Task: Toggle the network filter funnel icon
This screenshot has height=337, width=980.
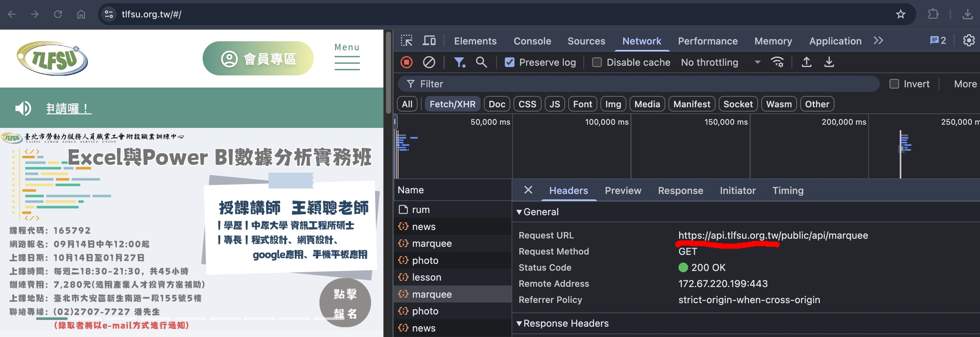Action: pos(460,62)
